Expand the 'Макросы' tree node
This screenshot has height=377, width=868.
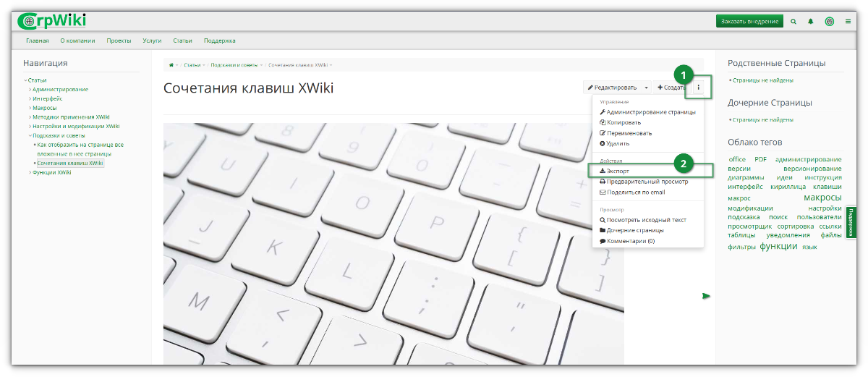point(30,108)
